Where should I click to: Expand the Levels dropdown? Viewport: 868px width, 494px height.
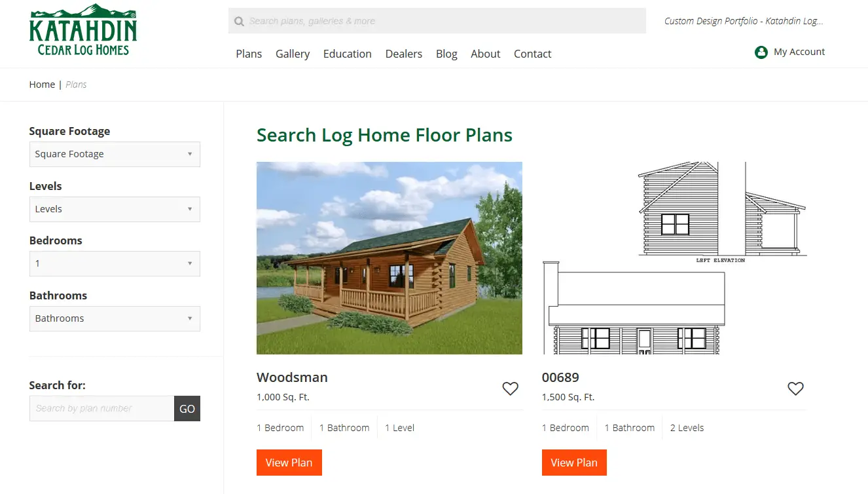[115, 209]
